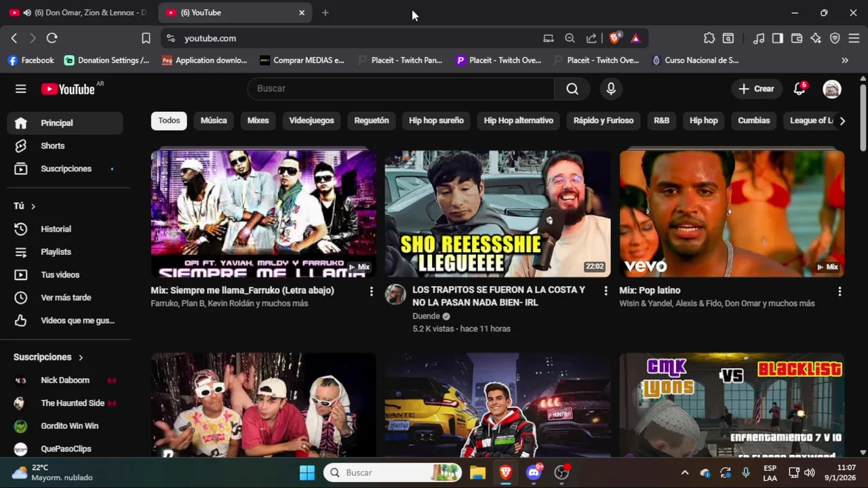Open the Curso Nacional bookmark

click(x=695, y=60)
